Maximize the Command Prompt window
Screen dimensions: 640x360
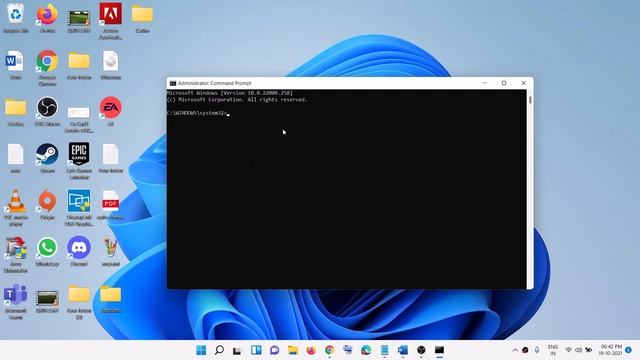504,83
